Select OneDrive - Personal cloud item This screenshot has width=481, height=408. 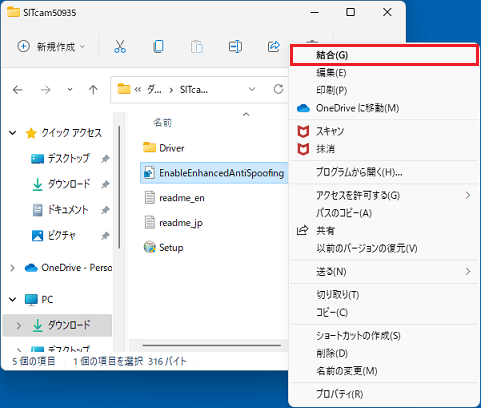[68, 268]
